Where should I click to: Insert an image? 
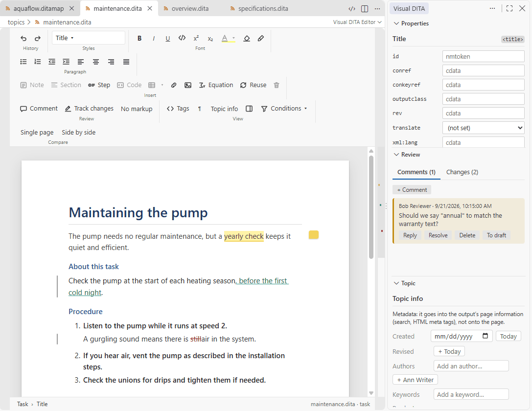point(188,85)
